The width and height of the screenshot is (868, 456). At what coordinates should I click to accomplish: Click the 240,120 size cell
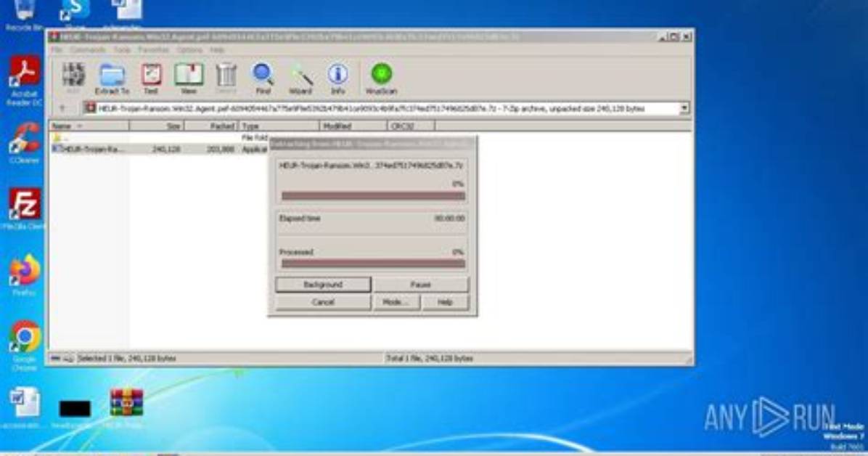pos(166,149)
